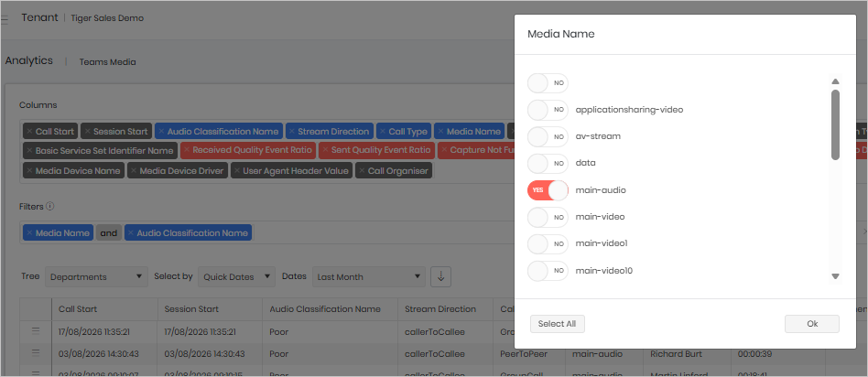
Task: Remove the Session Start column tag
Action: tap(88, 132)
